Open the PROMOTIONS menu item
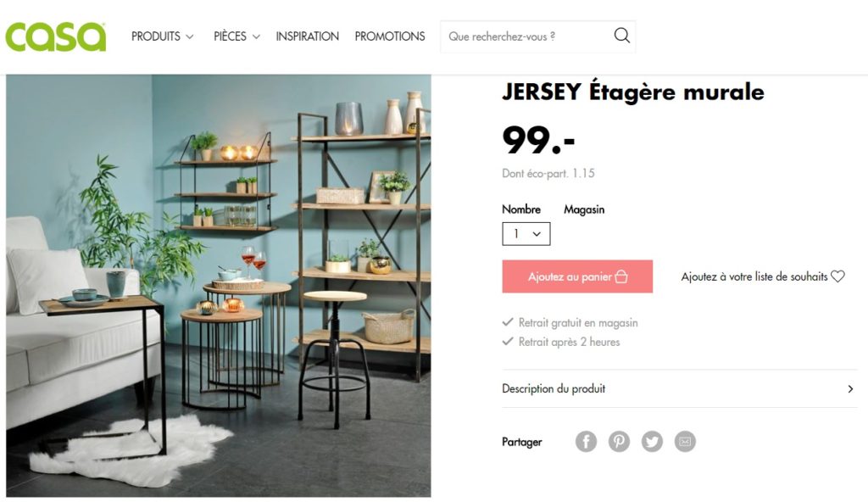868x502 pixels. [390, 36]
